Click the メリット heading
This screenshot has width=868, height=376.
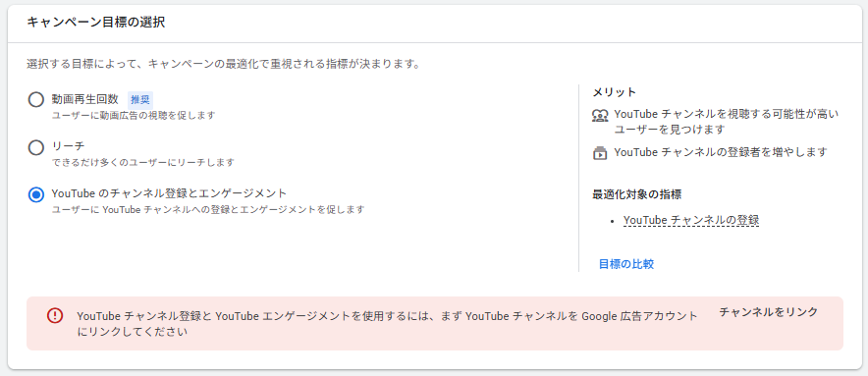click(x=615, y=92)
